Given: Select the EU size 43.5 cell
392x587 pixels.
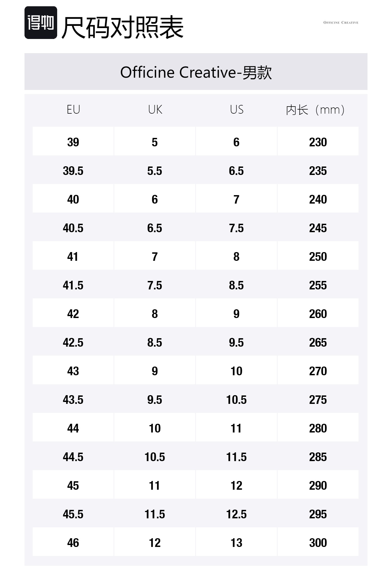Looking at the screenshot, I should click(73, 400).
